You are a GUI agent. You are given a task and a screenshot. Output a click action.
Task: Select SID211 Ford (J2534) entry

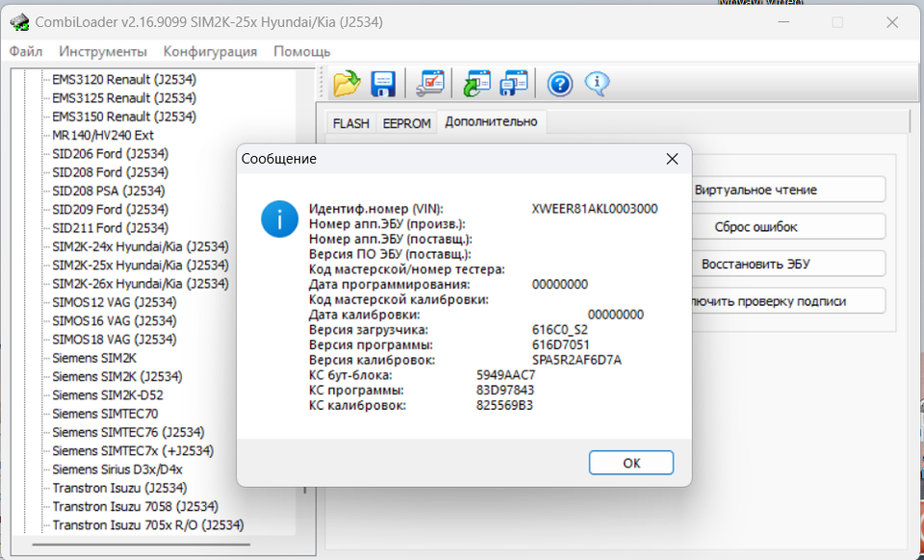[110, 228]
